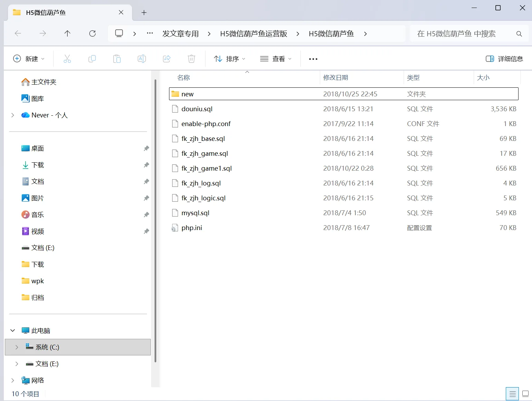Add a new tab with plus button
Image resolution: width=532 pixels, height=401 pixels.
tap(144, 12)
